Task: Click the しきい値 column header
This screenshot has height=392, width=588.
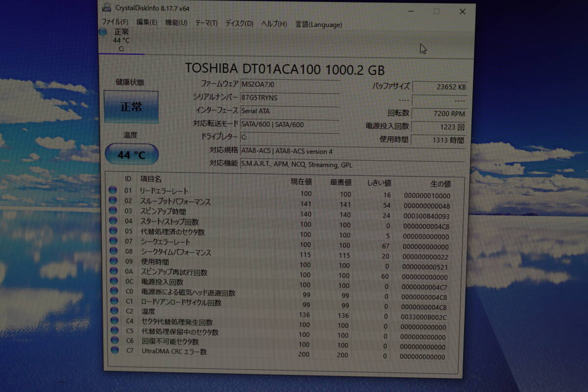Action: (379, 183)
